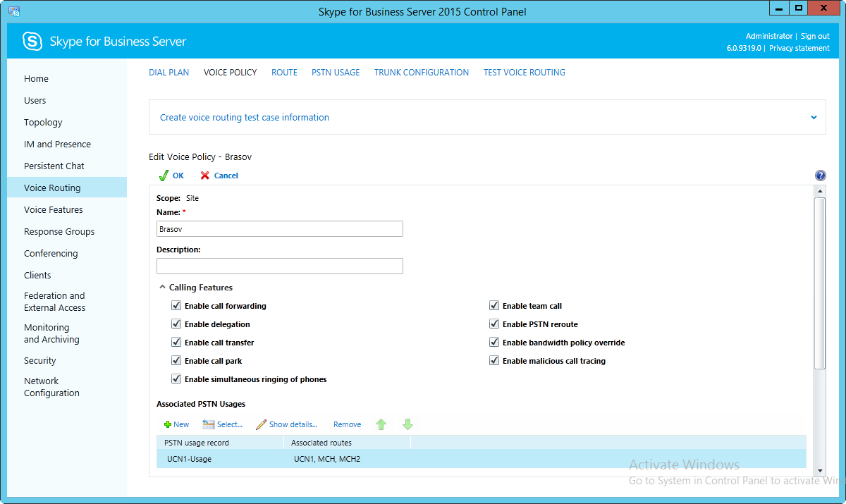
Task: Open the help question mark icon
Action: [x=820, y=176]
